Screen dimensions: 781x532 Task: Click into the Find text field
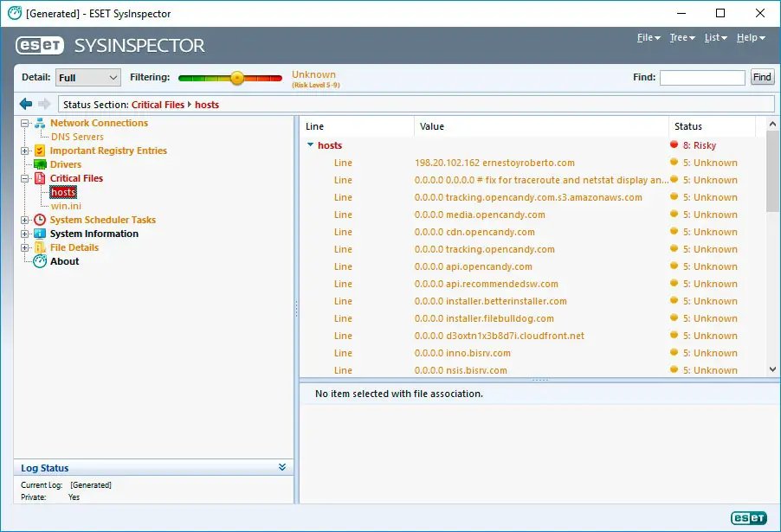[x=702, y=78]
